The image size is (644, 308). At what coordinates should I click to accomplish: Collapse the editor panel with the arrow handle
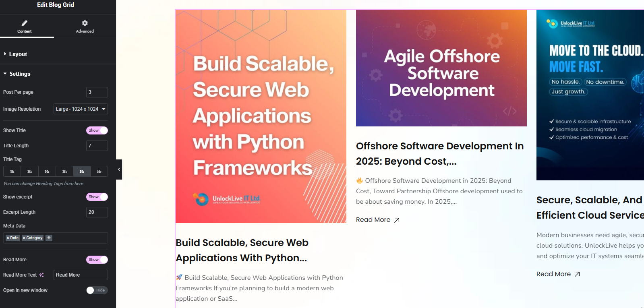119,170
